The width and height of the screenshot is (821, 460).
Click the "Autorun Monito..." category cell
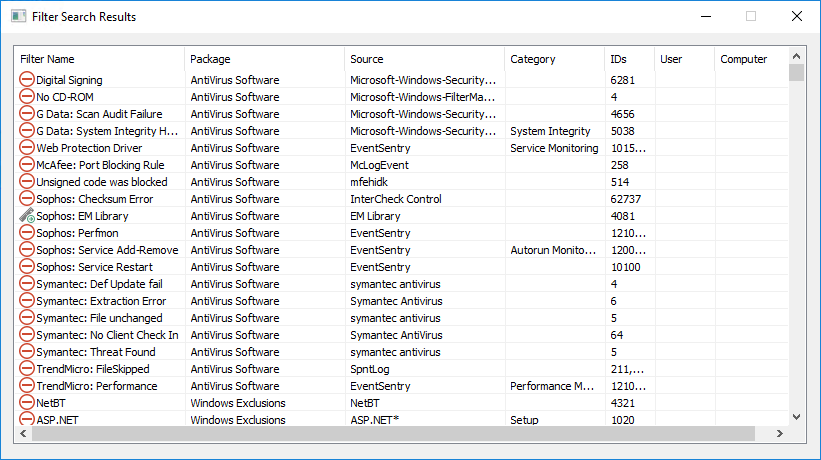tap(553, 250)
